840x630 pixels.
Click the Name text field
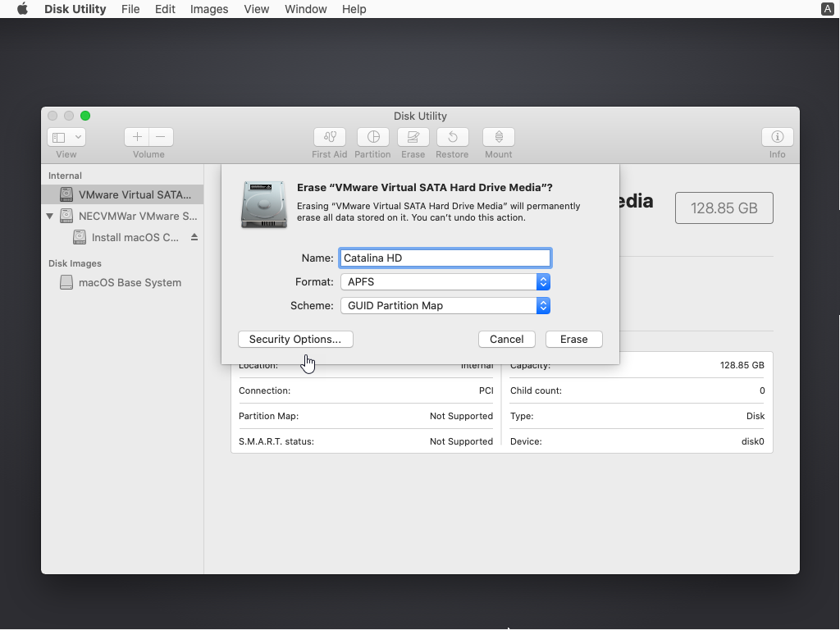(445, 258)
